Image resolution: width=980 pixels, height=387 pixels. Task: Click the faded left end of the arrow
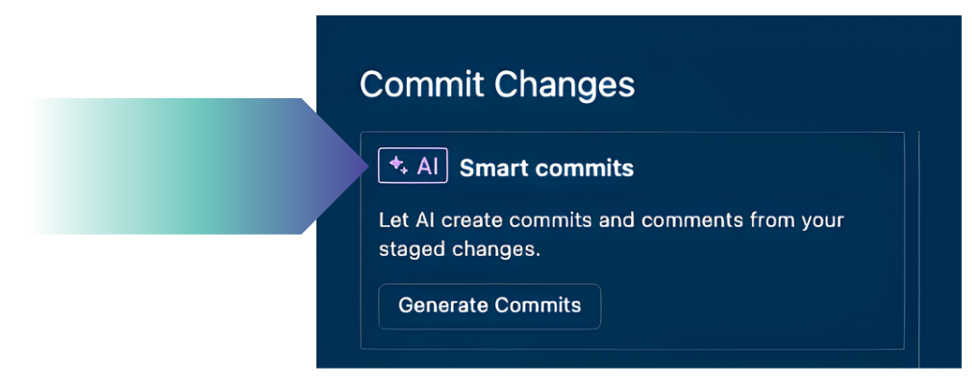pos(58,166)
